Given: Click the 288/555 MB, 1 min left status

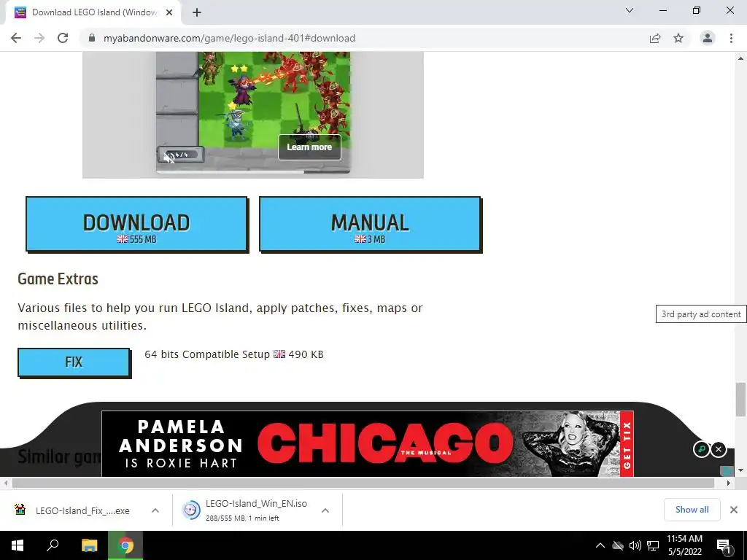Looking at the screenshot, I should coord(242,518).
